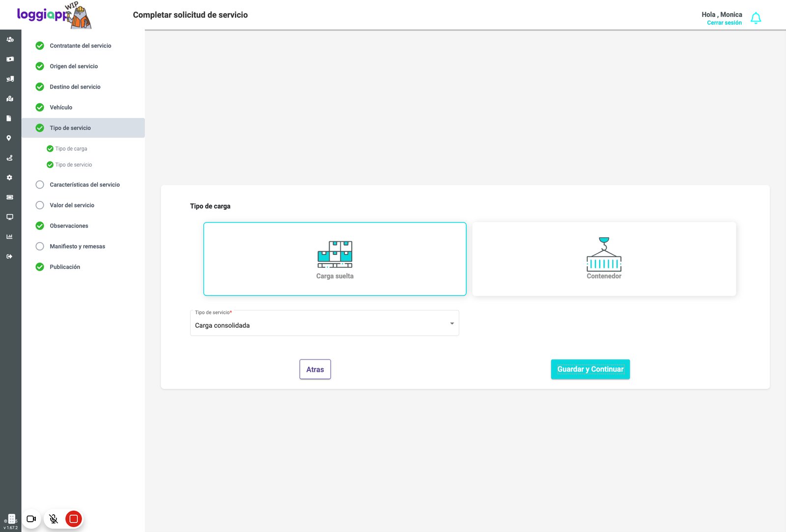The height and width of the screenshot is (532, 786).
Task: Open the Vehículo step
Action: point(84,108)
